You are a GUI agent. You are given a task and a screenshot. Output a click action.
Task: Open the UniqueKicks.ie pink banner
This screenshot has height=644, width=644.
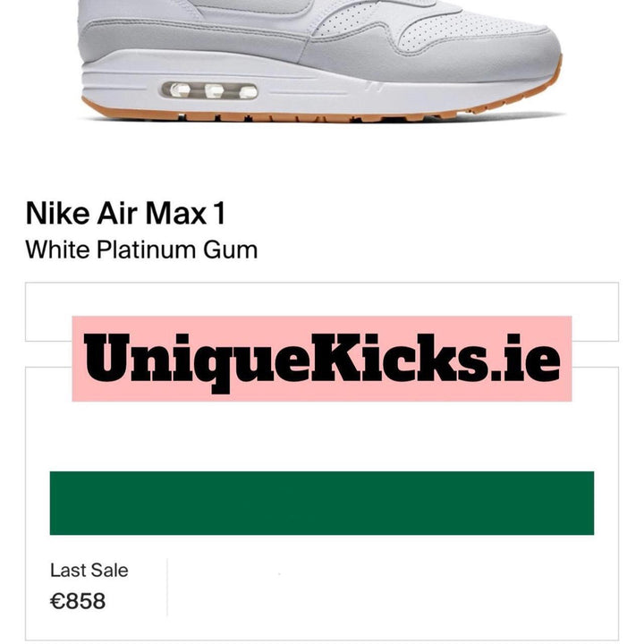coord(322,359)
